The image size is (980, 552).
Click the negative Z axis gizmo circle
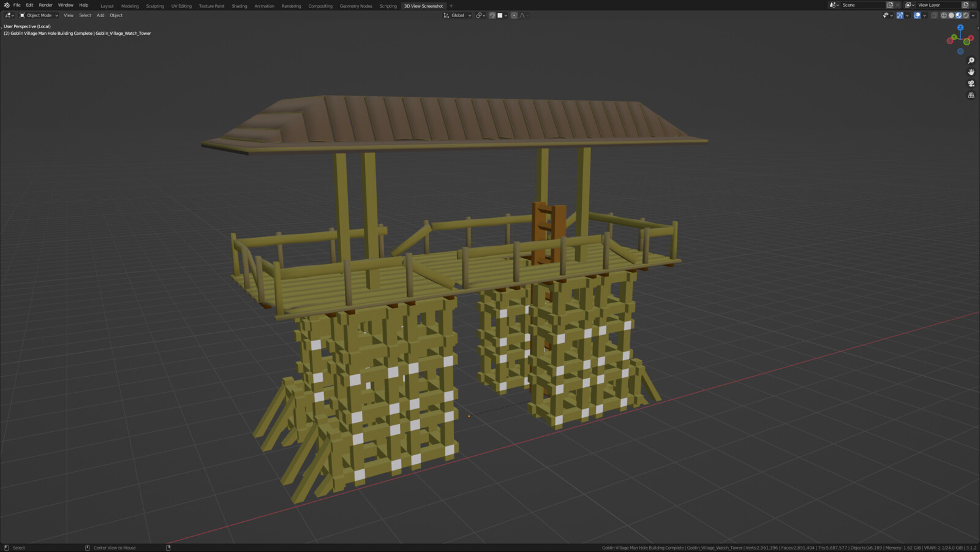pyautogui.click(x=960, y=51)
